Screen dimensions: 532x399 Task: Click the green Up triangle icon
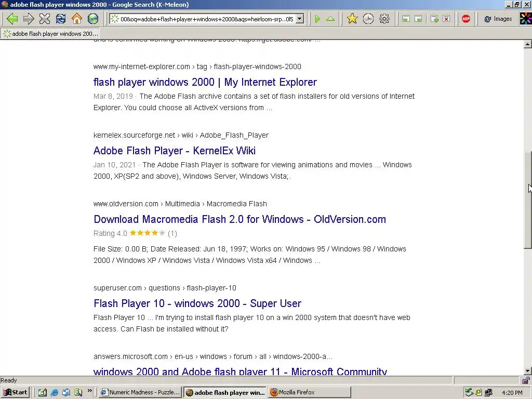(x=330, y=19)
